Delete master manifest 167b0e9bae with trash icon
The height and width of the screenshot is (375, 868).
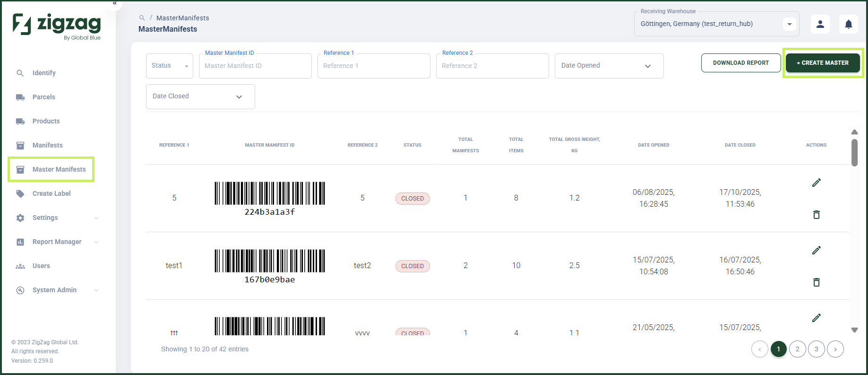pos(816,282)
